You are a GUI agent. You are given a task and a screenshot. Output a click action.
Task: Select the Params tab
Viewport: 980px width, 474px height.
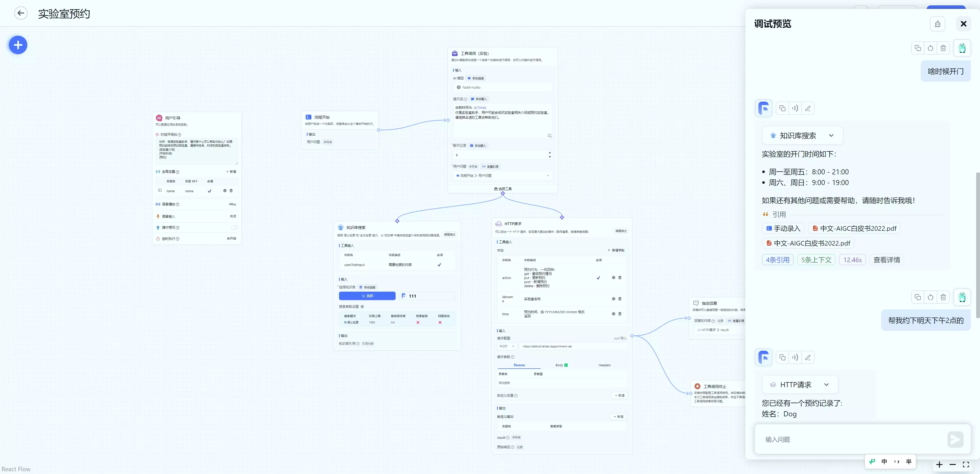coord(519,365)
